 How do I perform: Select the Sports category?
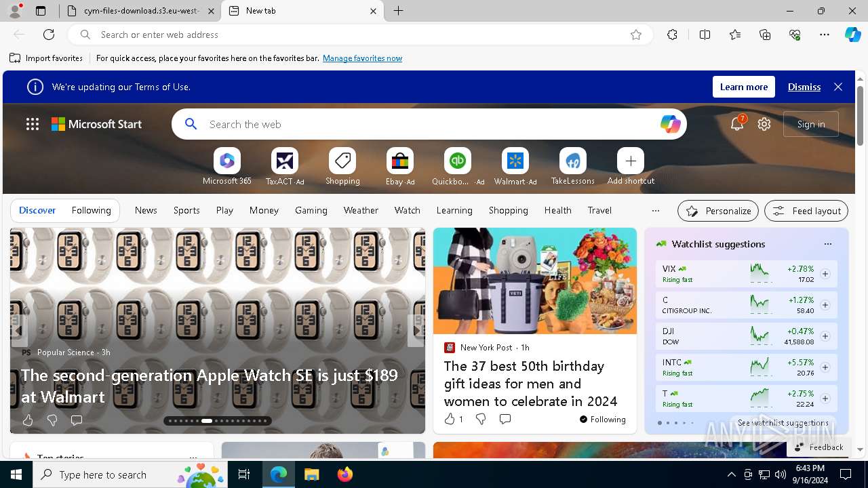pos(186,211)
